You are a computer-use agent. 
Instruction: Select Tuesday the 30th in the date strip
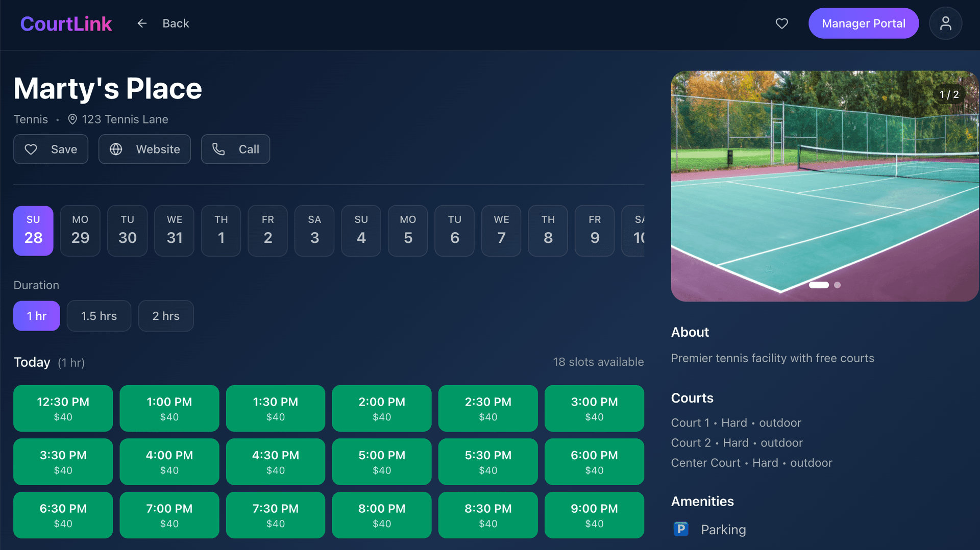[127, 231]
